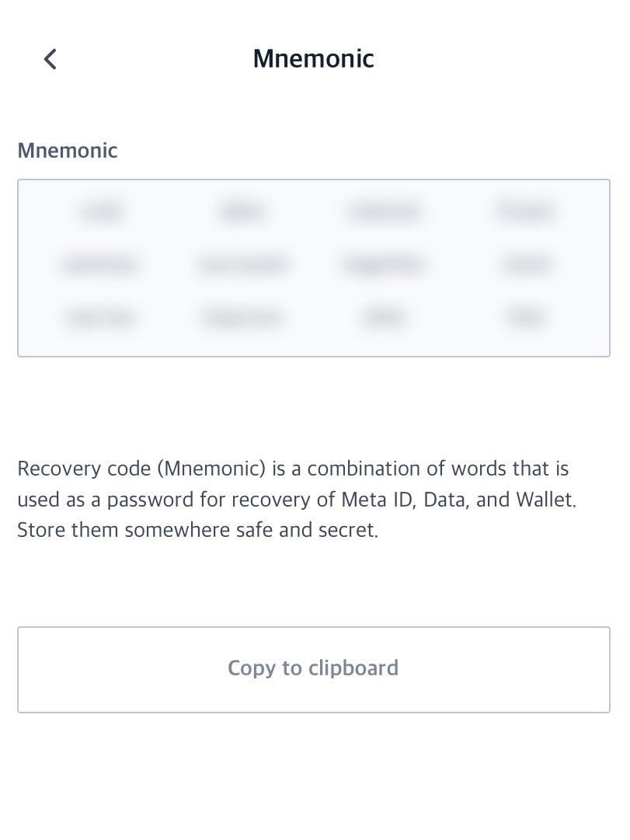630x840 pixels.
Task: Select the first blurred mnemonic word
Action: click(x=102, y=211)
